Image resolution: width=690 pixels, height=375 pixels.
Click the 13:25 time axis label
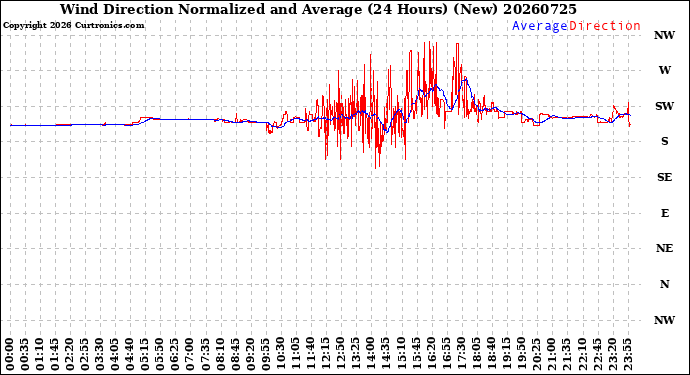(x=356, y=354)
